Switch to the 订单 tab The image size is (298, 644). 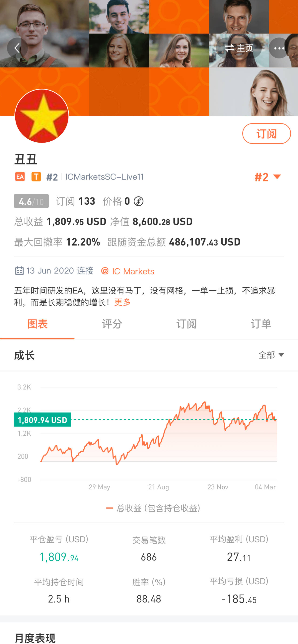261,324
